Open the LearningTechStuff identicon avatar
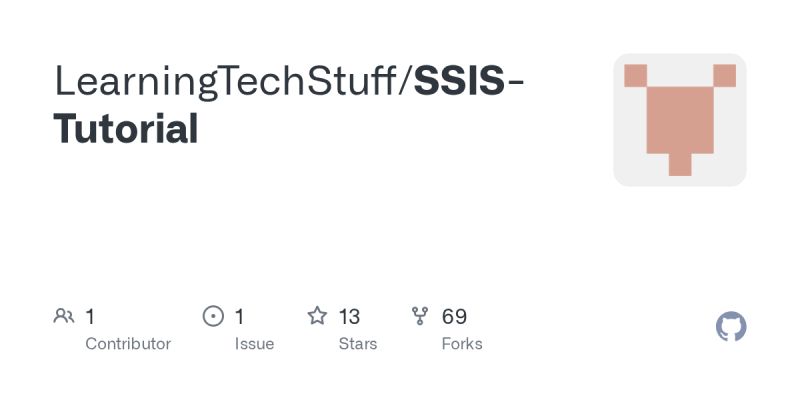 tap(680, 120)
